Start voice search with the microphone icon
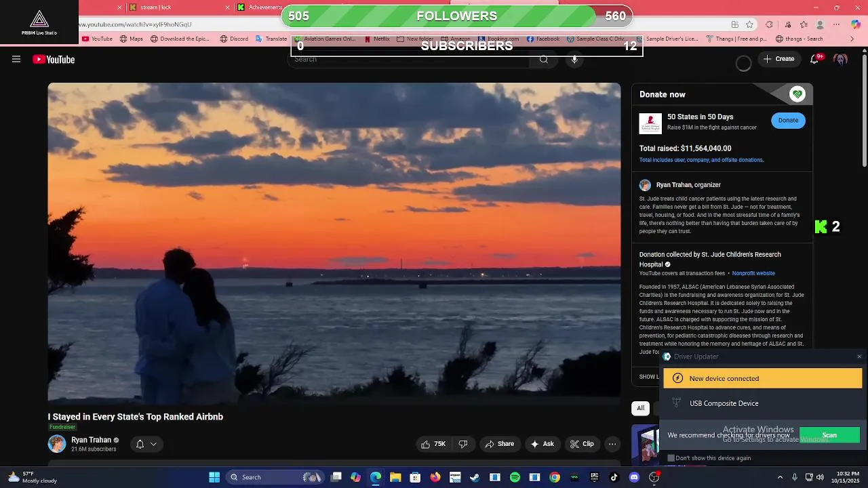868x488 pixels. click(574, 60)
